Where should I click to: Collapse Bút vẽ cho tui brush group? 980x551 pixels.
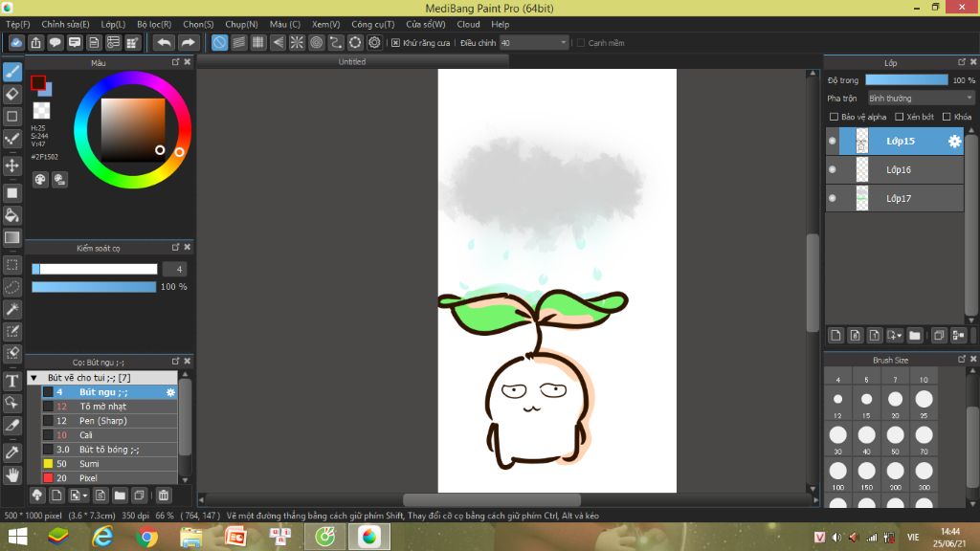(x=33, y=378)
